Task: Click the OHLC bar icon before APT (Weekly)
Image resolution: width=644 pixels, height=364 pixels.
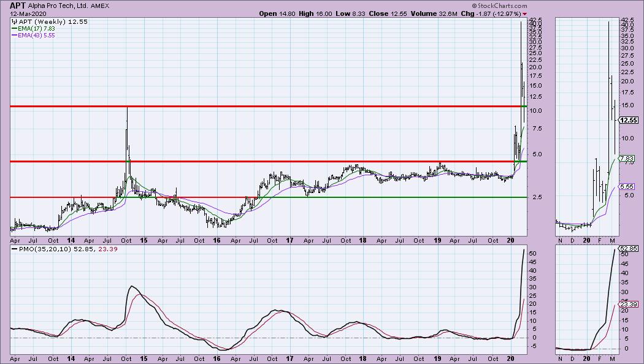Action: coord(14,21)
